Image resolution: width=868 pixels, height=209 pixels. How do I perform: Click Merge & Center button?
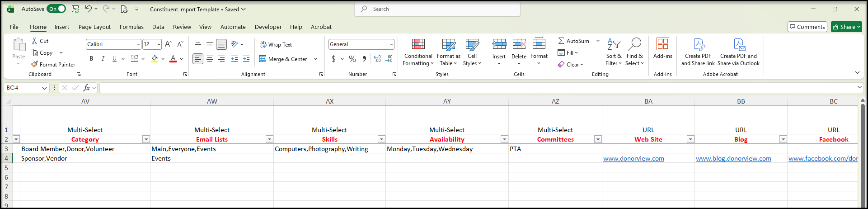283,59
